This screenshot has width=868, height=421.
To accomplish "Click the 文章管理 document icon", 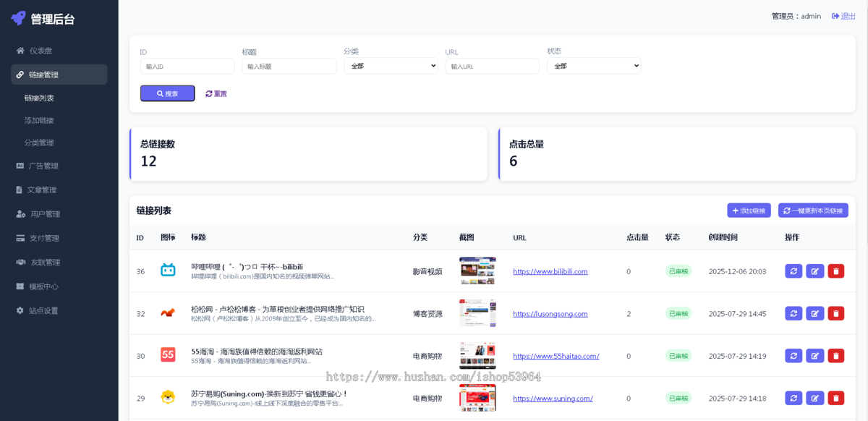I will point(21,190).
